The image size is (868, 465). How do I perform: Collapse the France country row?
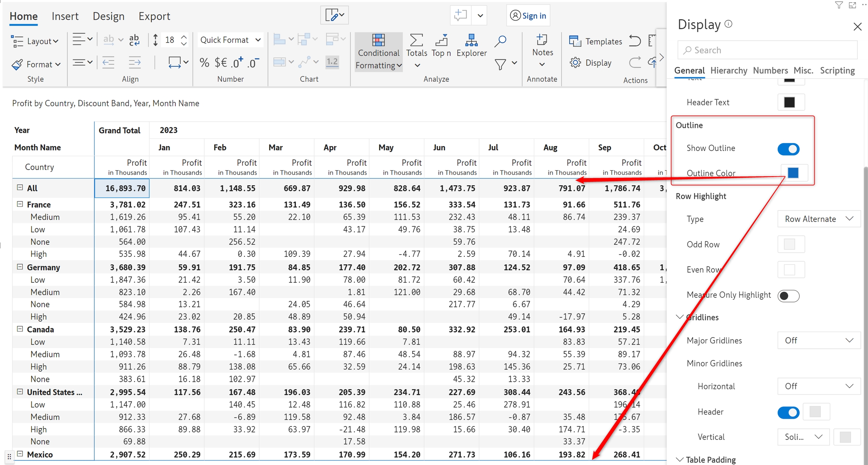(20, 204)
